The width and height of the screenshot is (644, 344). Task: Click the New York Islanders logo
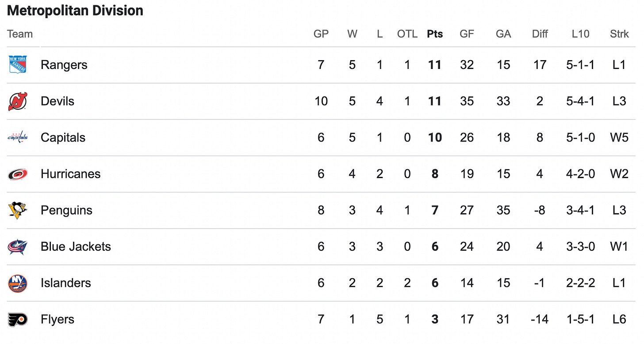[18, 283]
